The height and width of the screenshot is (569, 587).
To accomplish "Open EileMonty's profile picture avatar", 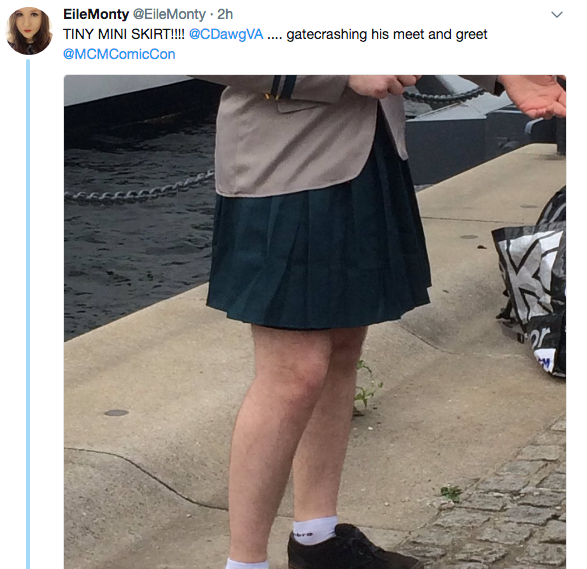I will 29,31.
